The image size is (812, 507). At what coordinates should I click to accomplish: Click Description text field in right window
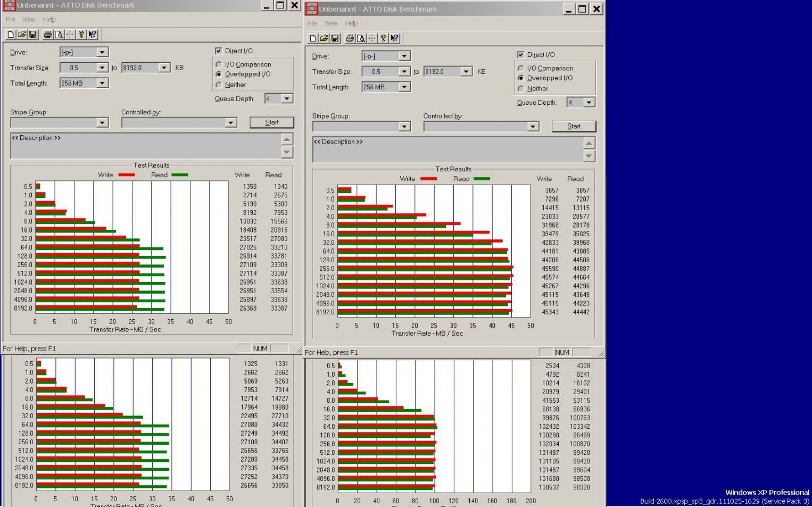point(448,149)
